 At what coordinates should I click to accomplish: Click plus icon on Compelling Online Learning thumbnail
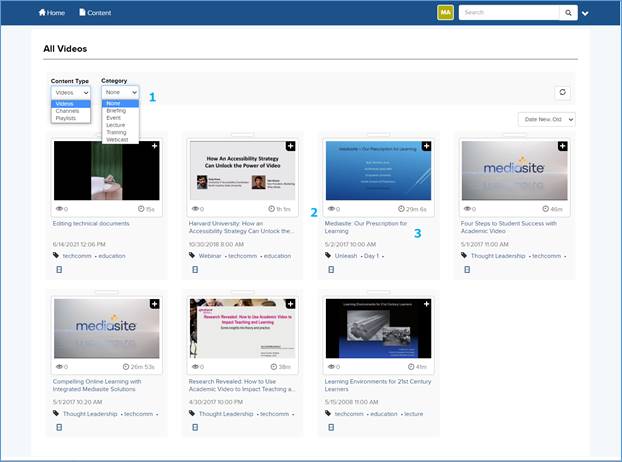(154, 304)
